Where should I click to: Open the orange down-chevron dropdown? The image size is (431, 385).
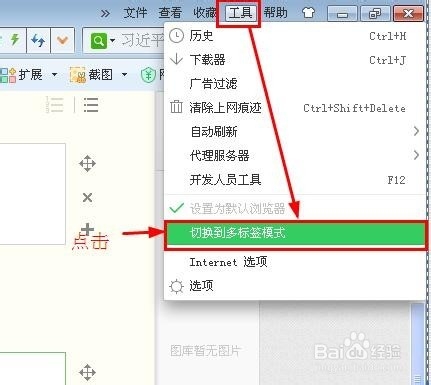[x=62, y=40]
